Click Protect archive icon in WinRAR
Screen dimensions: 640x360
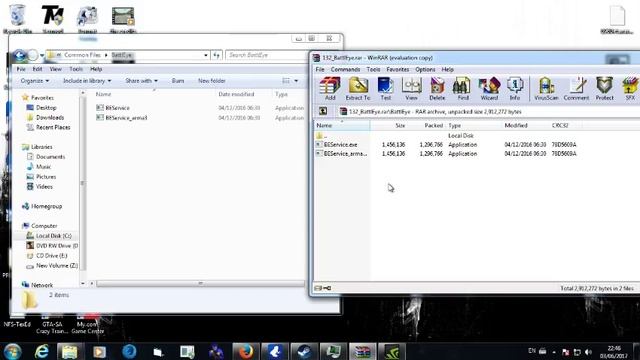pyautogui.click(x=604, y=89)
